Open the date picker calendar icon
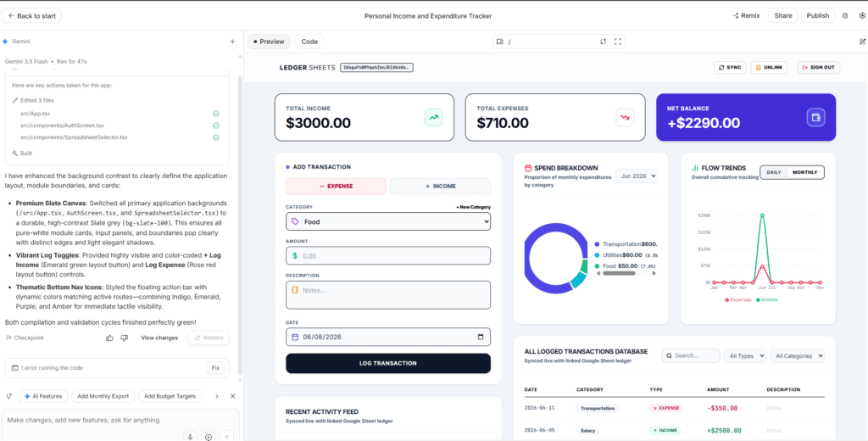The image size is (868, 441). point(480,337)
